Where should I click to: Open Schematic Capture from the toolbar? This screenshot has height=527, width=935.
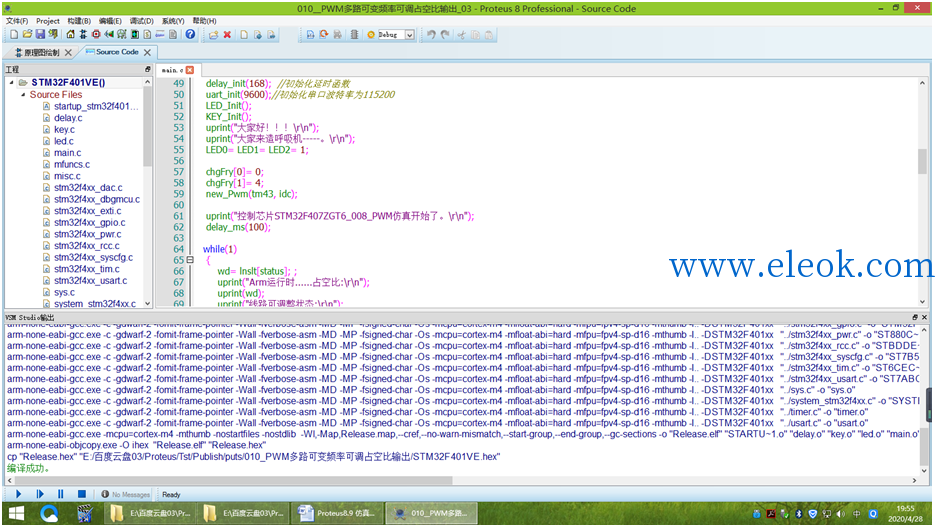[x=83, y=35]
